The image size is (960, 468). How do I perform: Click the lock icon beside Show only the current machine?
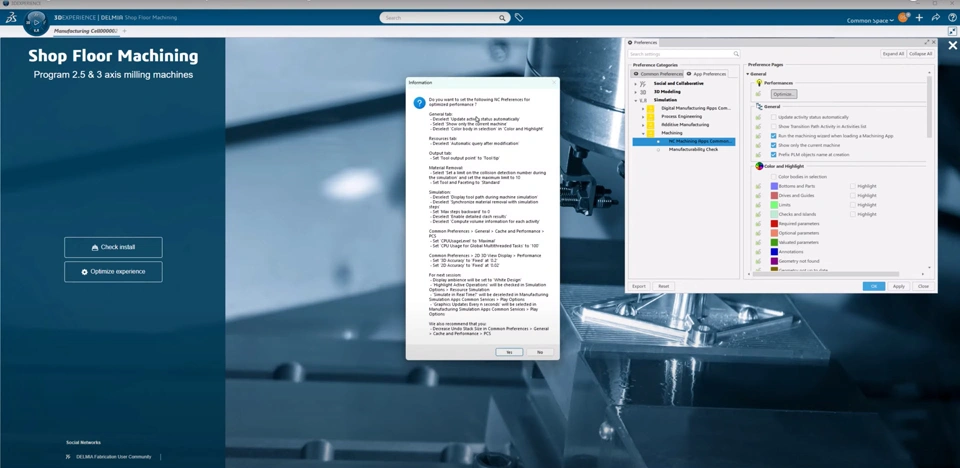(x=758, y=145)
